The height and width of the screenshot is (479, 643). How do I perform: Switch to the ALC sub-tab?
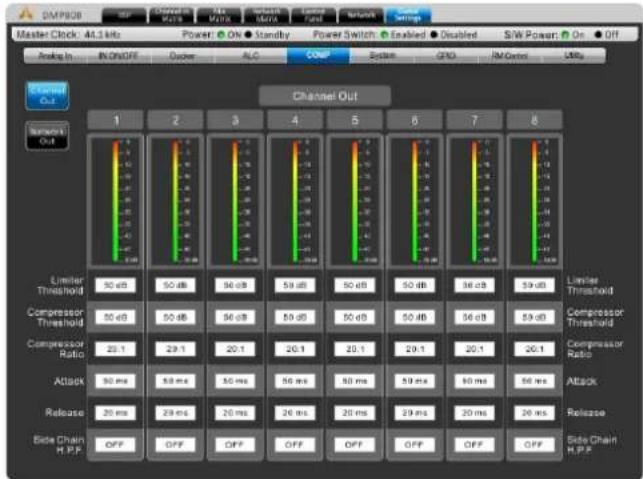pyautogui.click(x=251, y=56)
